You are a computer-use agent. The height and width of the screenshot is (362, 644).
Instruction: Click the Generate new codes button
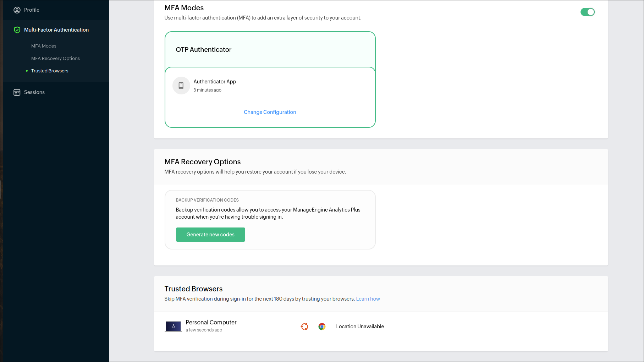point(210,235)
